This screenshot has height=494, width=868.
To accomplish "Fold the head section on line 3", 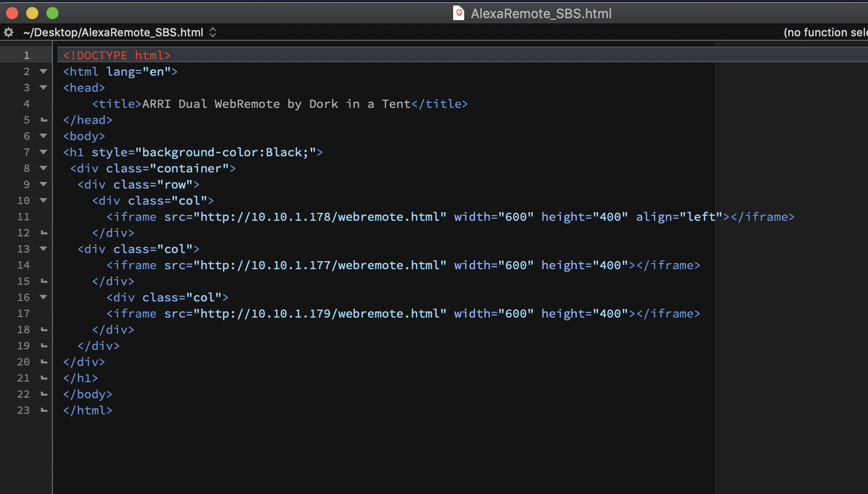I will [x=43, y=88].
